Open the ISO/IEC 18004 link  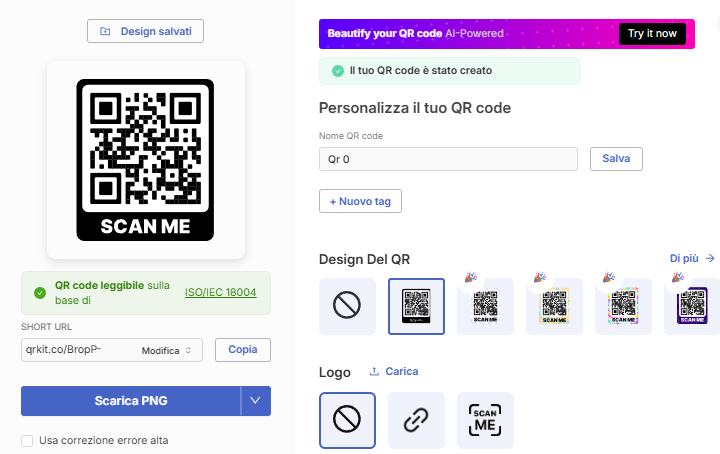pyautogui.click(x=220, y=292)
